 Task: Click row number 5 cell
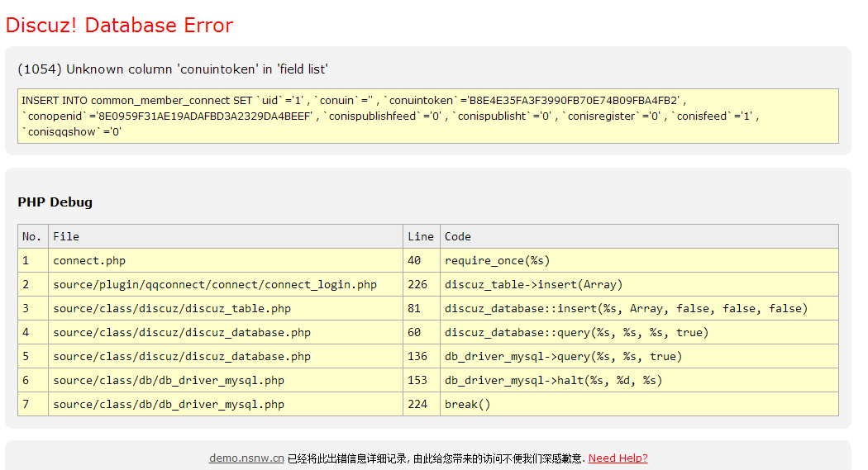pyautogui.click(x=33, y=356)
